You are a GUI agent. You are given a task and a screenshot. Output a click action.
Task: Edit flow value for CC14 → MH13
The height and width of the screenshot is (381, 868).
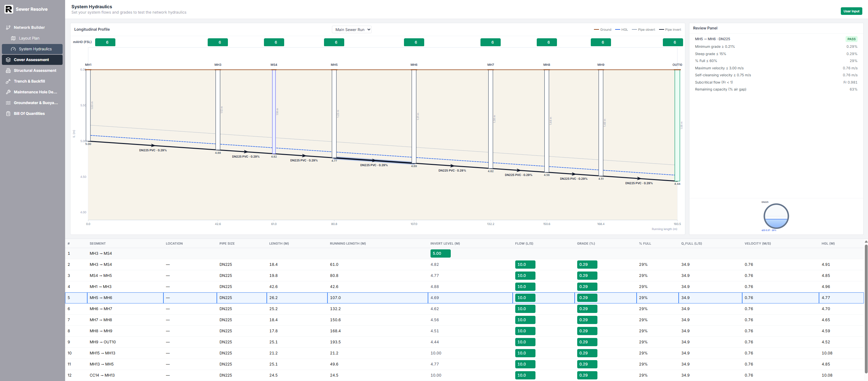[525, 375]
